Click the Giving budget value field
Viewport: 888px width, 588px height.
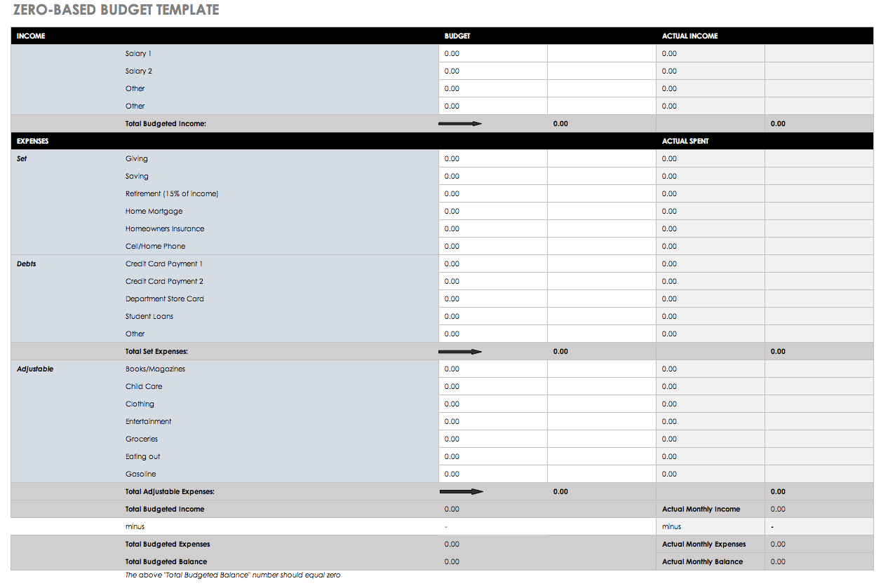pyautogui.click(x=492, y=158)
